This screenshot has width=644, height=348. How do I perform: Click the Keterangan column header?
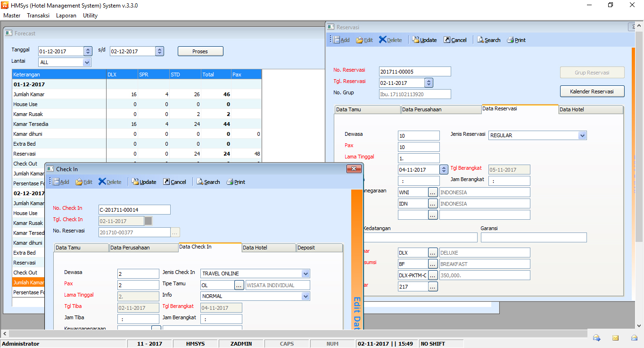59,75
